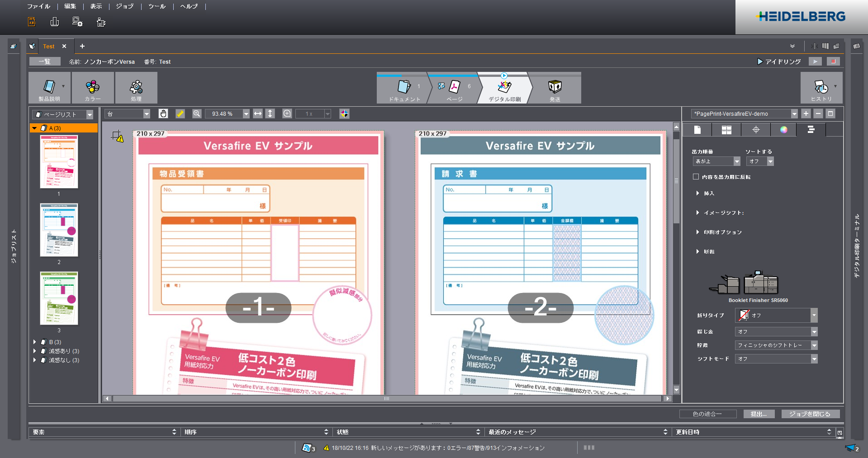Open the 編集 menu
Screen dimensions: 868x458
pyautogui.click(x=70, y=6)
